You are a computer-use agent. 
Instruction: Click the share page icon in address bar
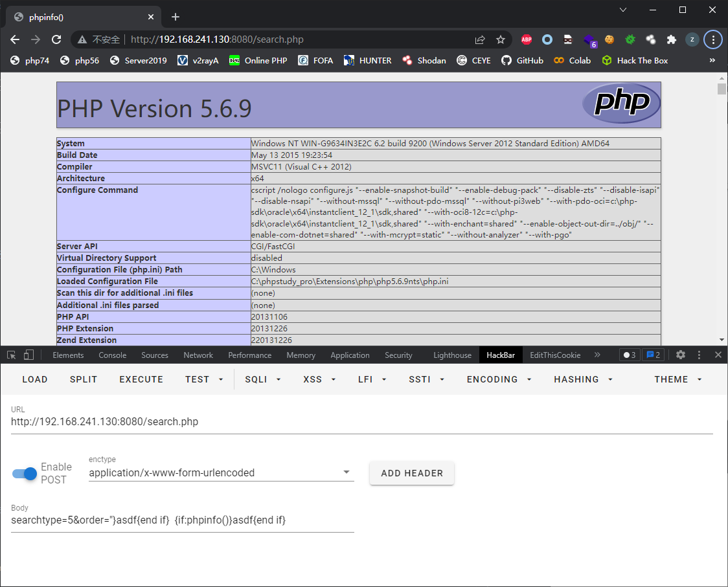[479, 39]
